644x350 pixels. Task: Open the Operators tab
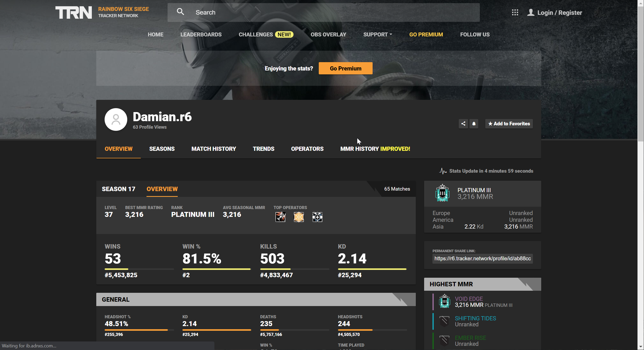click(307, 149)
